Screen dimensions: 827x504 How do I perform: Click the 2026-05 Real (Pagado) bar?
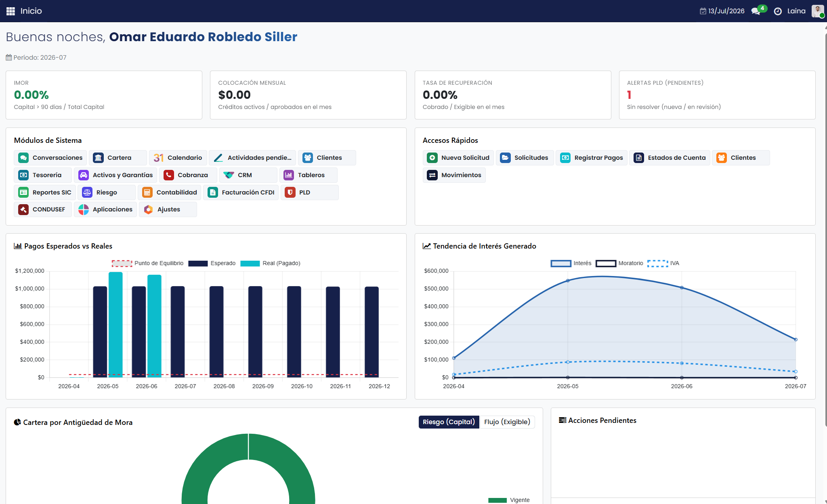[115, 325]
